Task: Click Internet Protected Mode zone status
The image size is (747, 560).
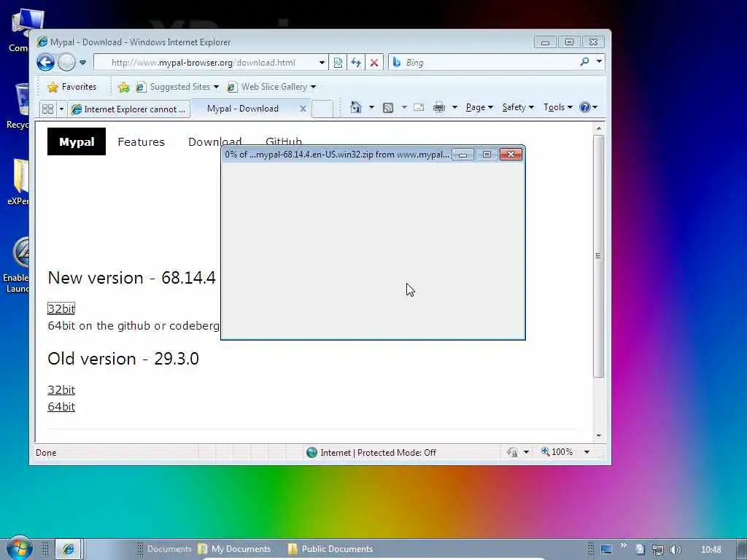Action: click(x=371, y=452)
